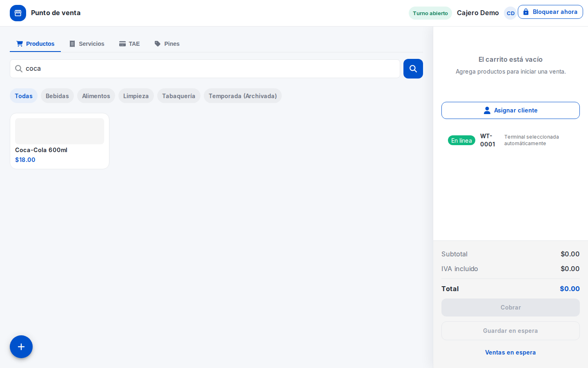This screenshot has width=588, height=368.
Task: Click the blue magnifier search button
Action: tap(413, 69)
